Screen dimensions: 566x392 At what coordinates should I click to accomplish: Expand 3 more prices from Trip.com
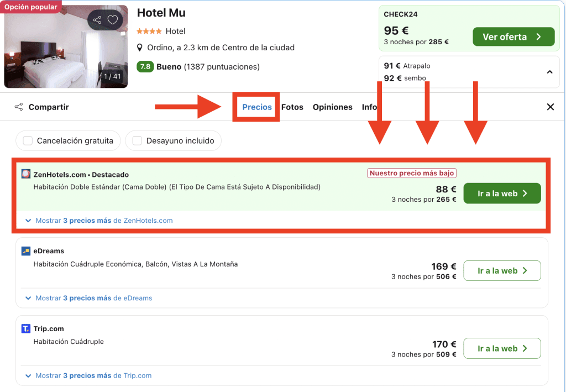[x=89, y=375]
